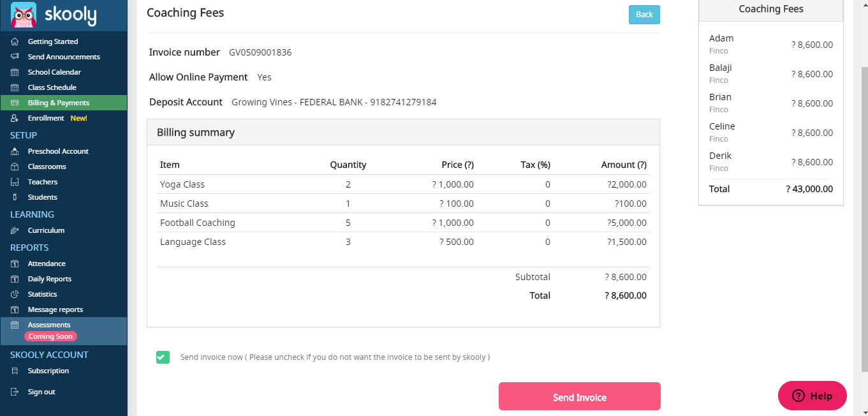Click the Billing summary header

pyautogui.click(x=403, y=132)
